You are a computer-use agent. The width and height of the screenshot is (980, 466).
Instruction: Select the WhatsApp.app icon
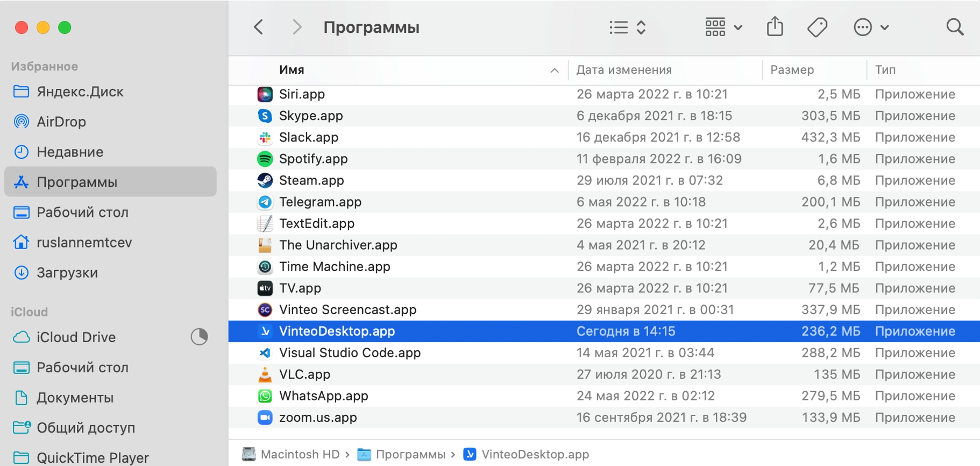tap(265, 396)
